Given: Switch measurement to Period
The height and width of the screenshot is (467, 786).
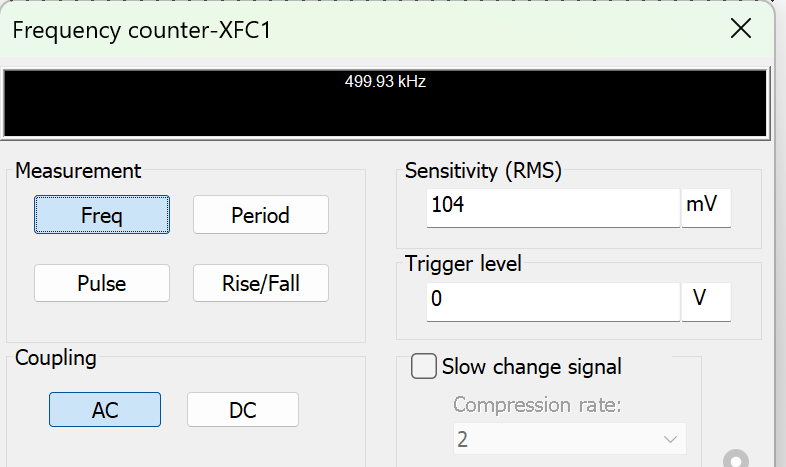Looking at the screenshot, I should 260,215.
